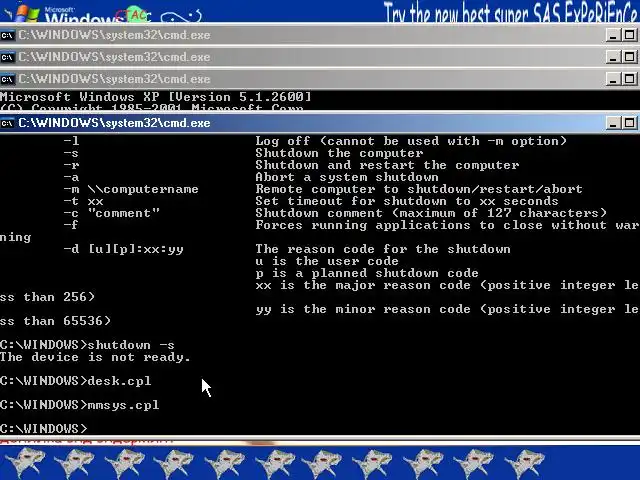Viewport: 640px width, 480px height.
Task: Click the message 'The device is not ready.'
Action: pos(95,357)
